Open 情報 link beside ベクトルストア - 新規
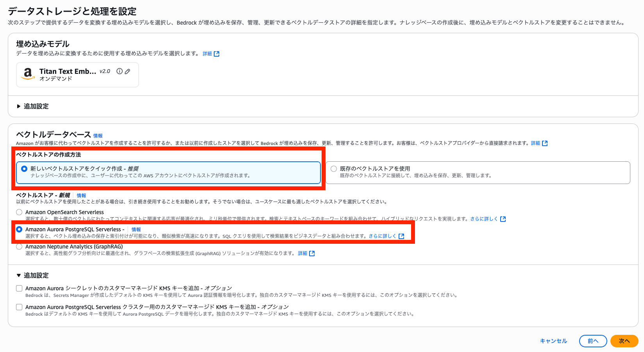644x352 pixels. tap(81, 195)
